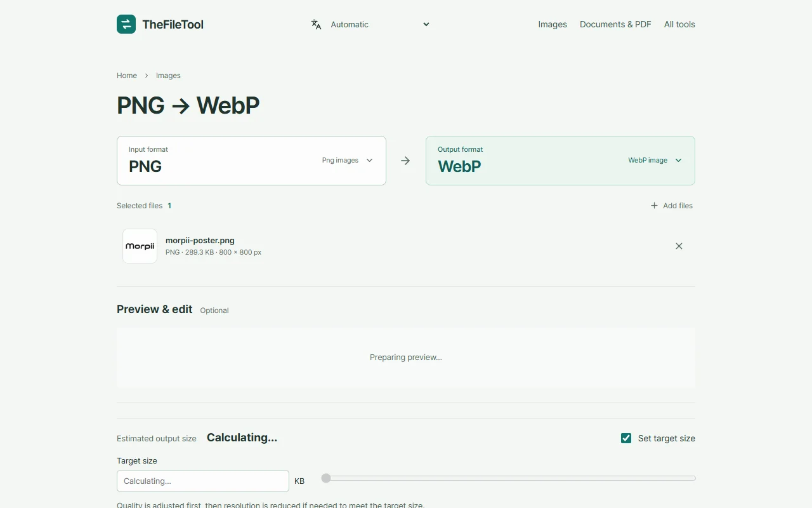Viewport: 812px width, 508px height.
Task: Click the Calculating... estimated size value
Action: point(242,438)
